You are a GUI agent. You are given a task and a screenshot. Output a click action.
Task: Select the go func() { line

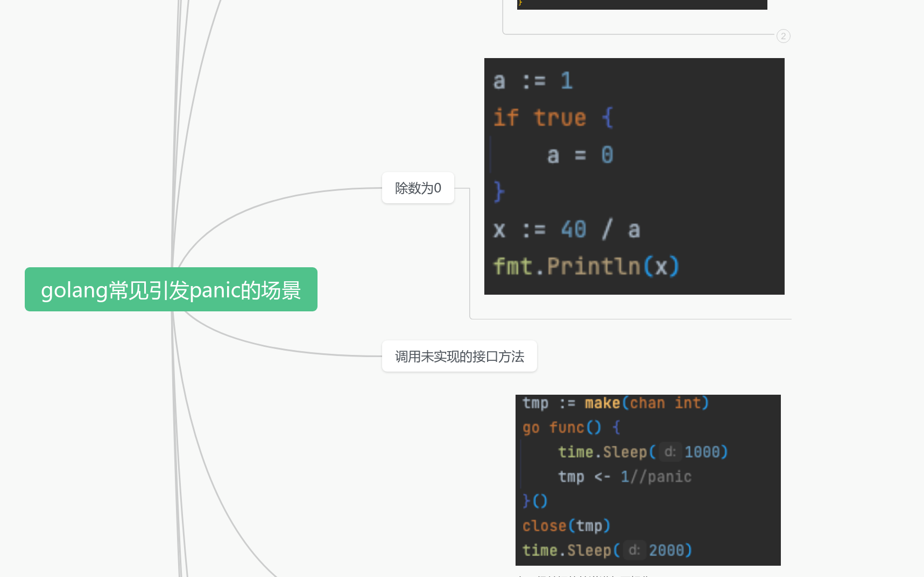pos(569,427)
